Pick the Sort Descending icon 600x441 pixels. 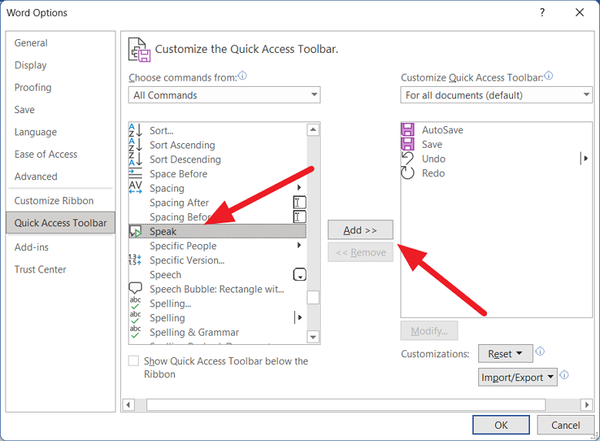point(135,159)
